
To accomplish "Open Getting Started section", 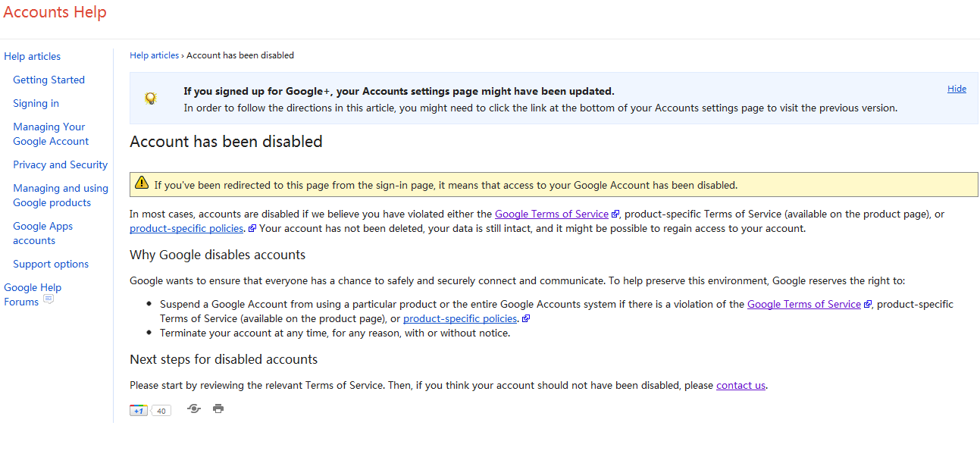I will [x=49, y=80].
